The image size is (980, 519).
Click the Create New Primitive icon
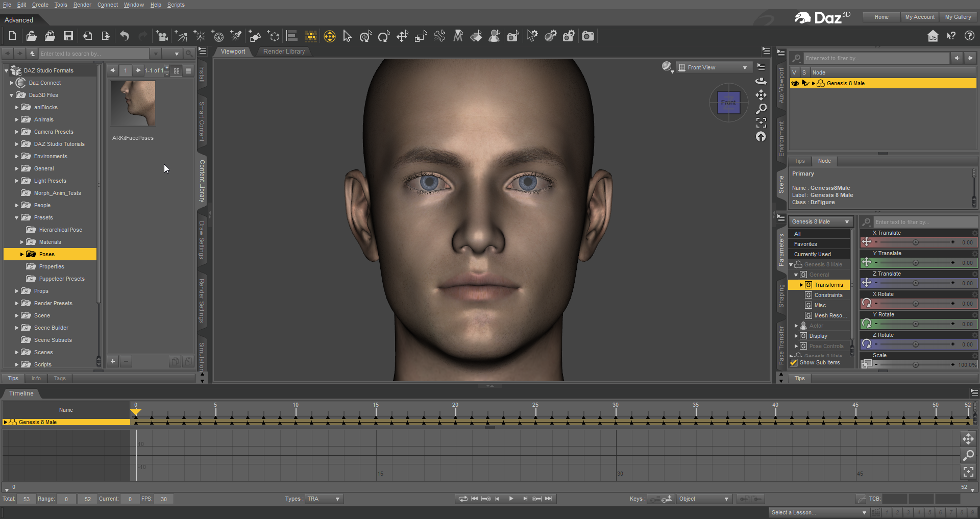coord(255,36)
